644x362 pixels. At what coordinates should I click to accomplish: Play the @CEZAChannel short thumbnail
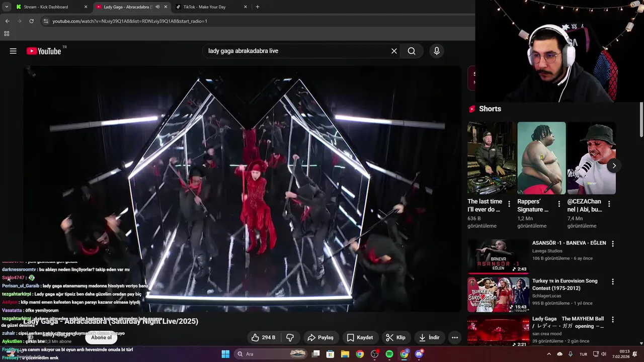coord(592,158)
